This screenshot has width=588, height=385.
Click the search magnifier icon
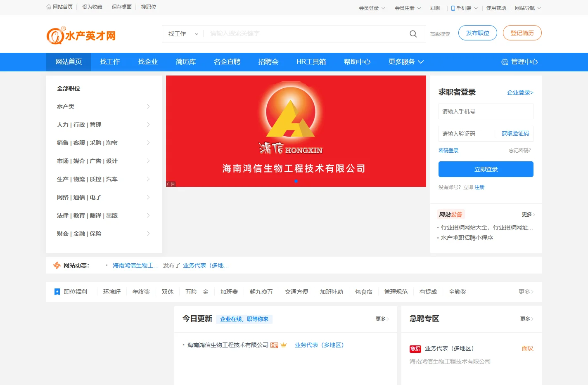point(413,34)
